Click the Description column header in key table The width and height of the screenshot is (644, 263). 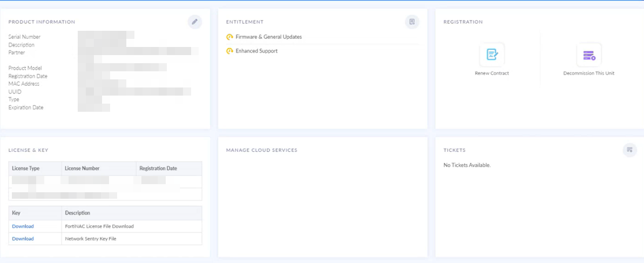(78, 213)
